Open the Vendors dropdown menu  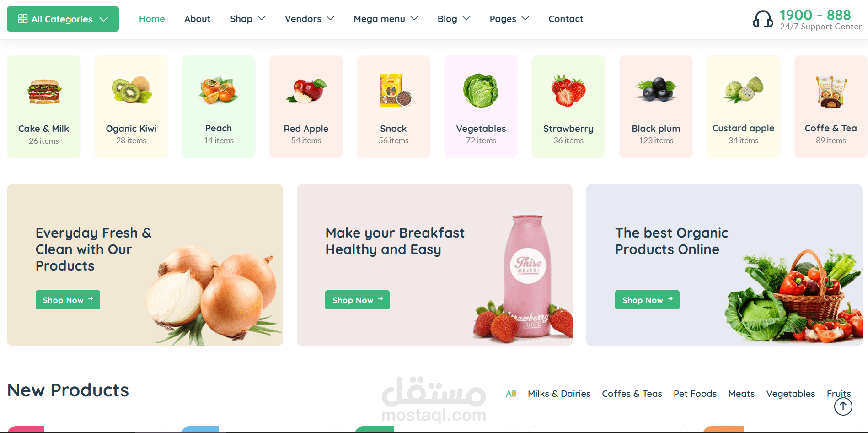(310, 19)
